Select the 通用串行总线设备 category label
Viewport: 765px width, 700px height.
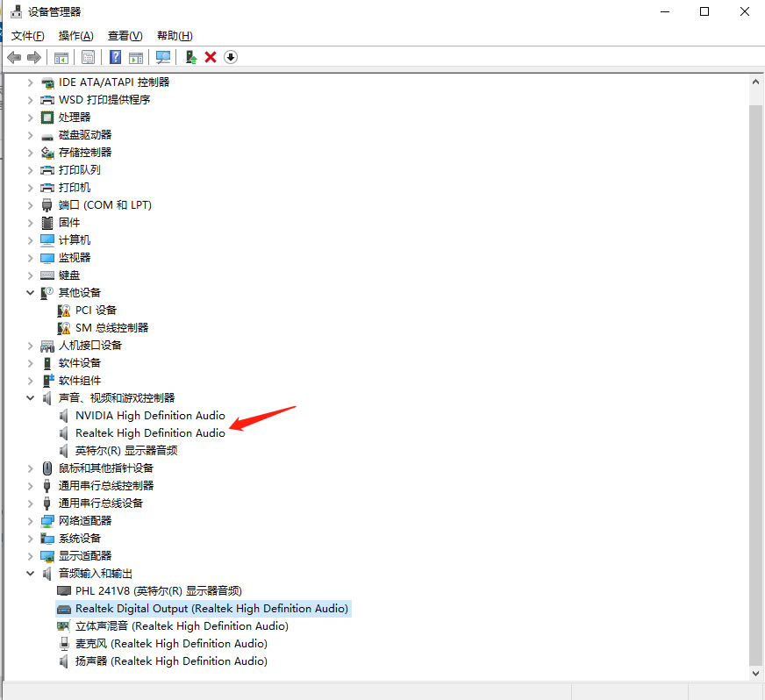101,504
